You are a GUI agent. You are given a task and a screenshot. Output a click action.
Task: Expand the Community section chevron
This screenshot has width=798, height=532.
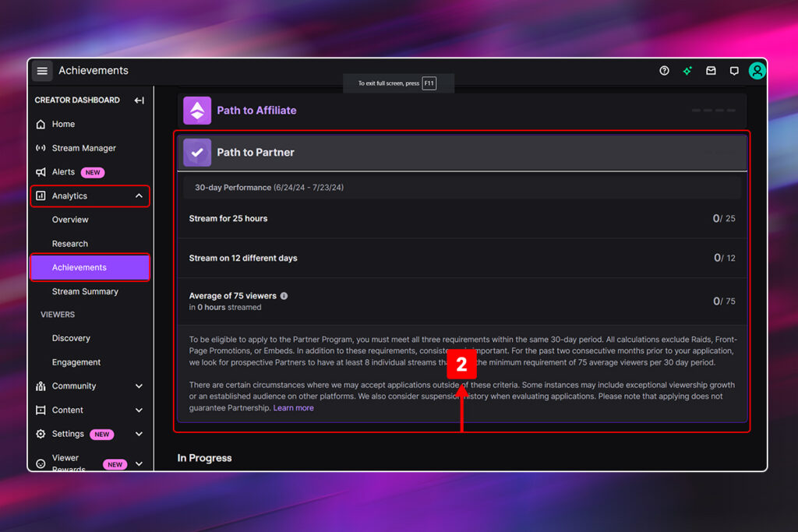coord(139,386)
